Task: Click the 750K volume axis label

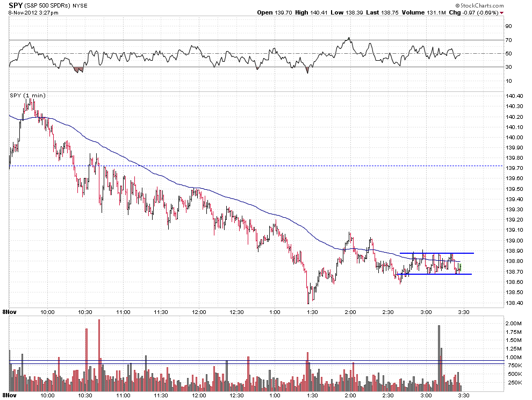Action: [x=515, y=366]
